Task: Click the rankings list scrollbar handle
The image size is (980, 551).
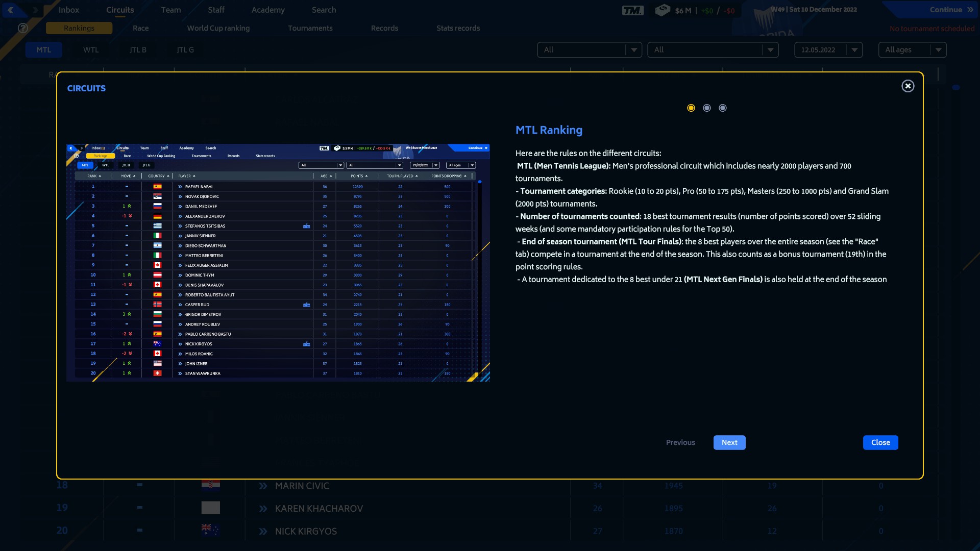Action: click(956, 87)
